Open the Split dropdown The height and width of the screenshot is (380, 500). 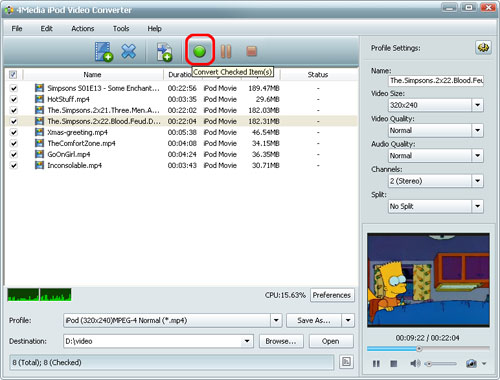pos(477,206)
